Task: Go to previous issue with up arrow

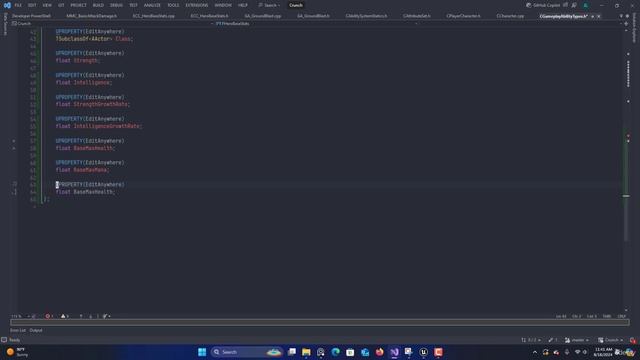Action: (x=81, y=316)
